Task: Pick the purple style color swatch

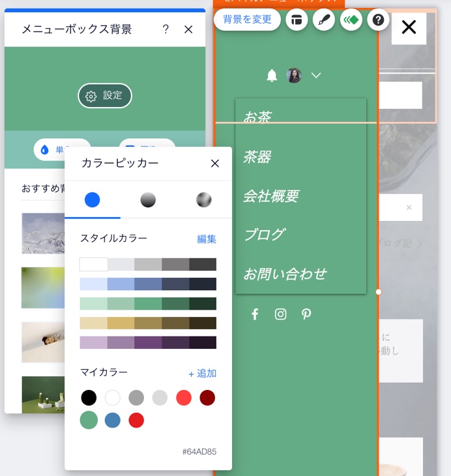Action: [148, 342]
